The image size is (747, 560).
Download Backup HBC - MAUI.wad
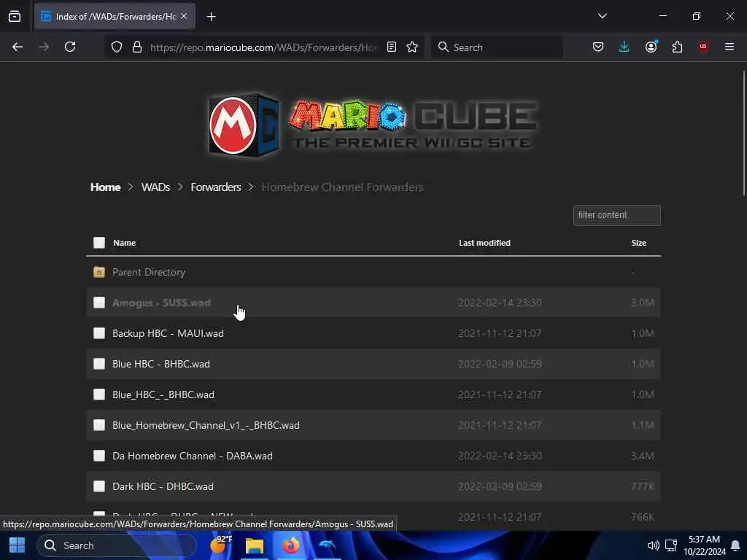168,333
